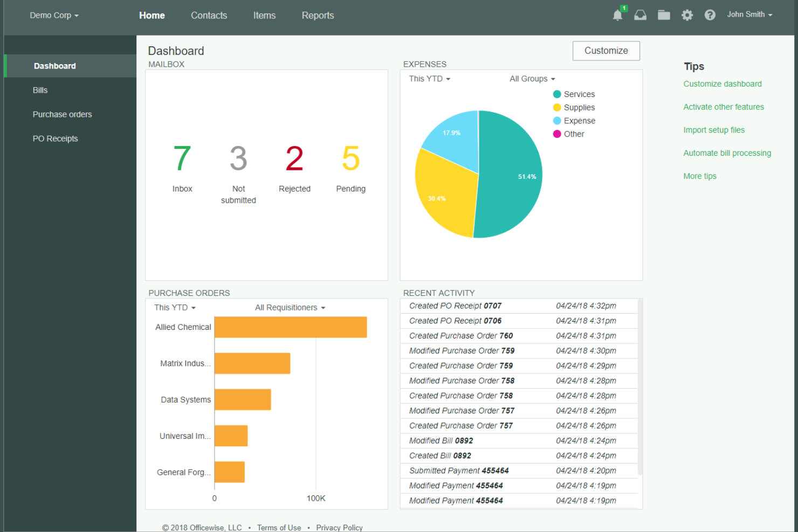798x532 pixels.
Task: Open activity Modified Bill 0892
Action: [519, 441]
